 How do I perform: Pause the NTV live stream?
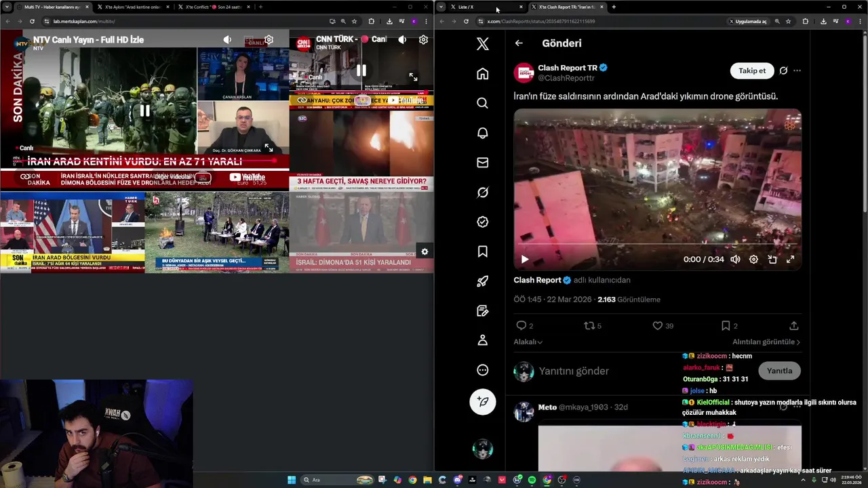pos(144,110)
